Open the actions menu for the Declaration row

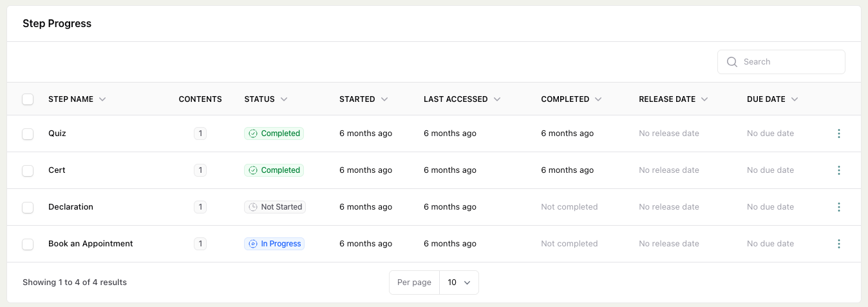click(x=838, y=207)
